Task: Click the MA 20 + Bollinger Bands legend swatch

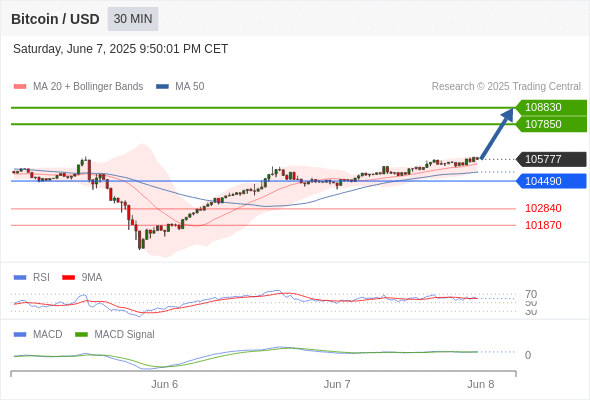Action: 20,87
